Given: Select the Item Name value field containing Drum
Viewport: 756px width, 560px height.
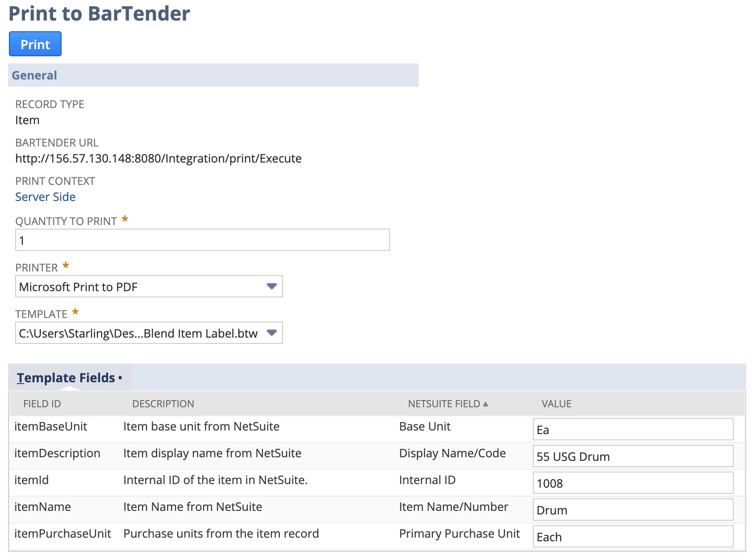Looking at the screenshot, I should point(632,510).
